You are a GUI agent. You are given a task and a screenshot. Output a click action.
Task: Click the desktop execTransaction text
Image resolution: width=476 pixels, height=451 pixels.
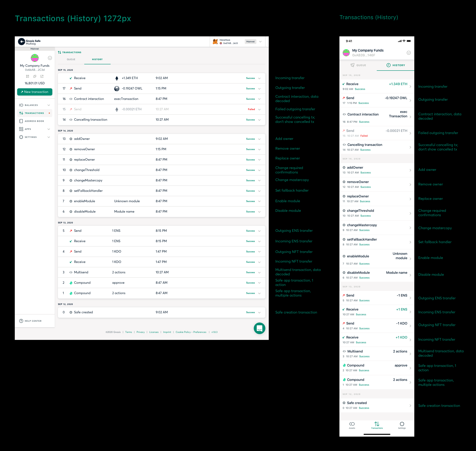click(126, 99)
